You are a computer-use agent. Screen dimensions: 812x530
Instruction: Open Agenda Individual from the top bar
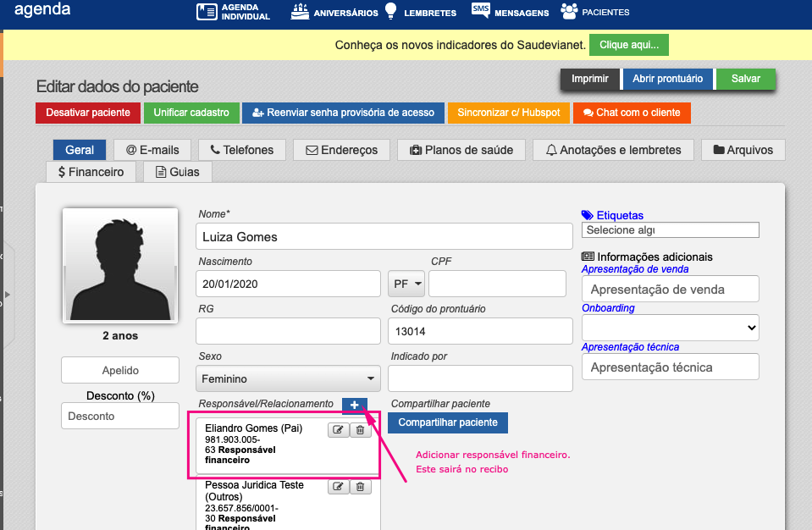point(233,11)
